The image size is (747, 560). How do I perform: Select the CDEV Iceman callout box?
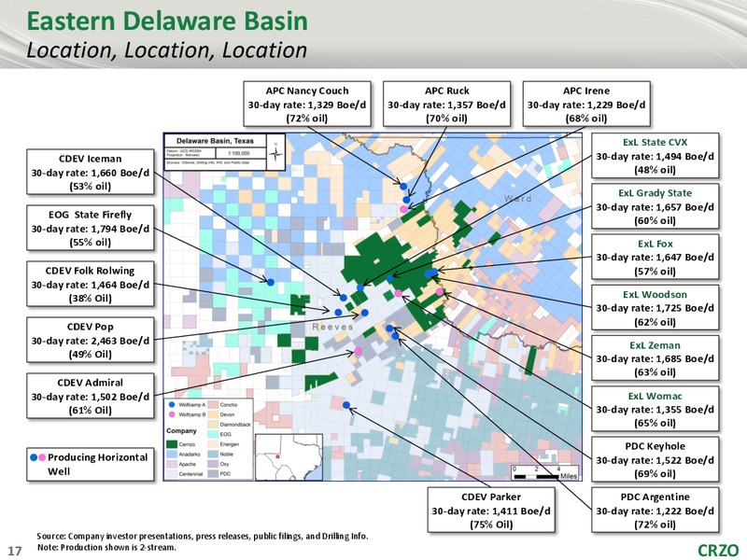tap(90, 172)
